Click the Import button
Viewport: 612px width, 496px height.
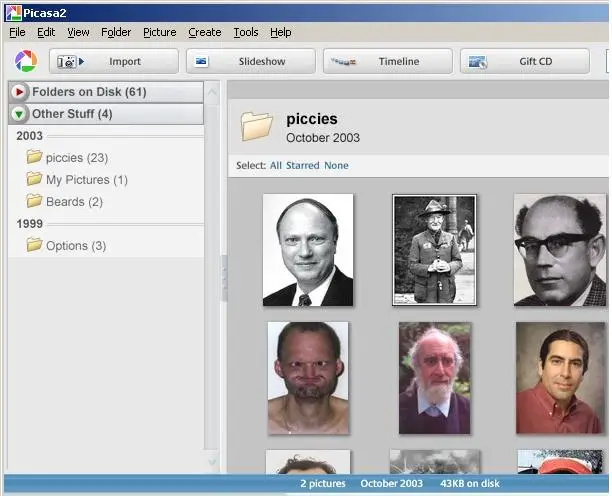pos(114,61)
